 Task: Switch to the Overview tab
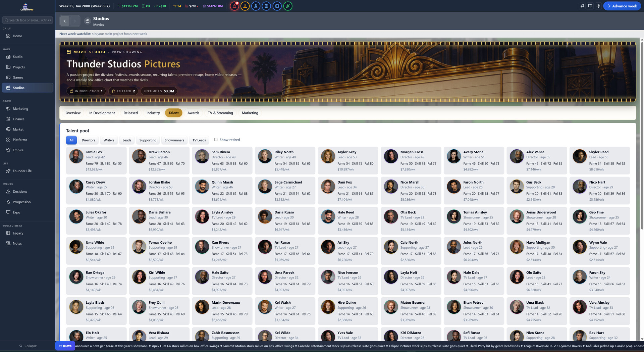(x=73, y=113)
